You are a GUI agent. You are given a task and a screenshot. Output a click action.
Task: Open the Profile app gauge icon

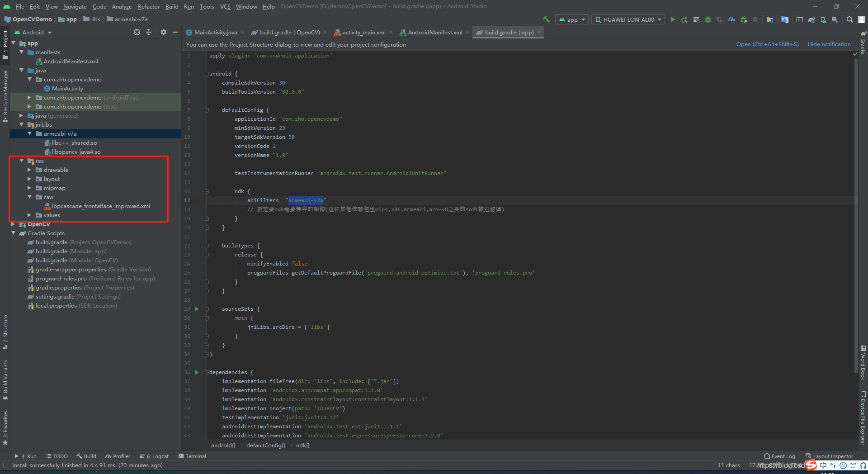click(x=731, y=19)
